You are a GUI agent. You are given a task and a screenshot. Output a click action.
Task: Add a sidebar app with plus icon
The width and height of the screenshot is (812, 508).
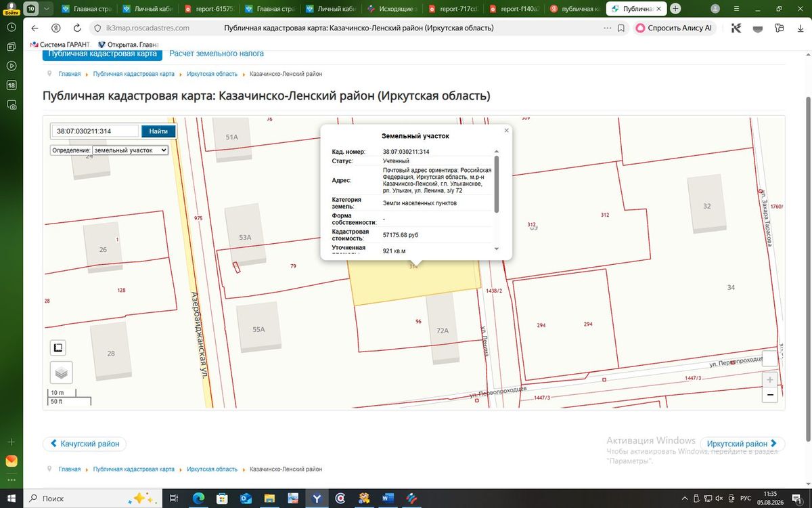pyautogui.click(x=12, y=442)
